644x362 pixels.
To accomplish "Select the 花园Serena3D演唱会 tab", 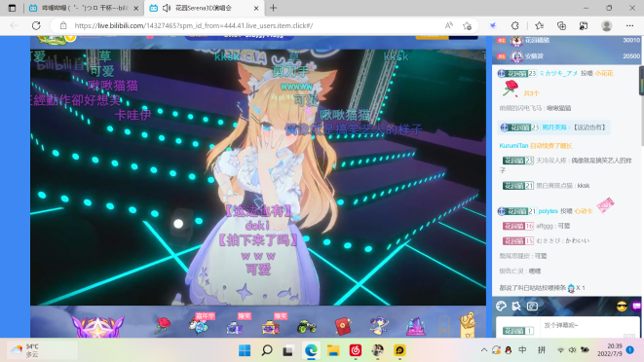I will pyautogui.click(x=204, y=8).
